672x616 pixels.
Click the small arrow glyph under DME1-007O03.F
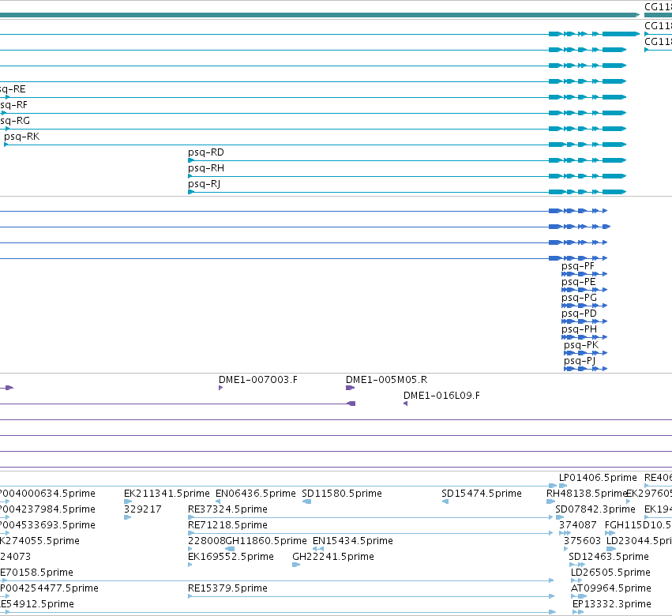tap(220, 388)
